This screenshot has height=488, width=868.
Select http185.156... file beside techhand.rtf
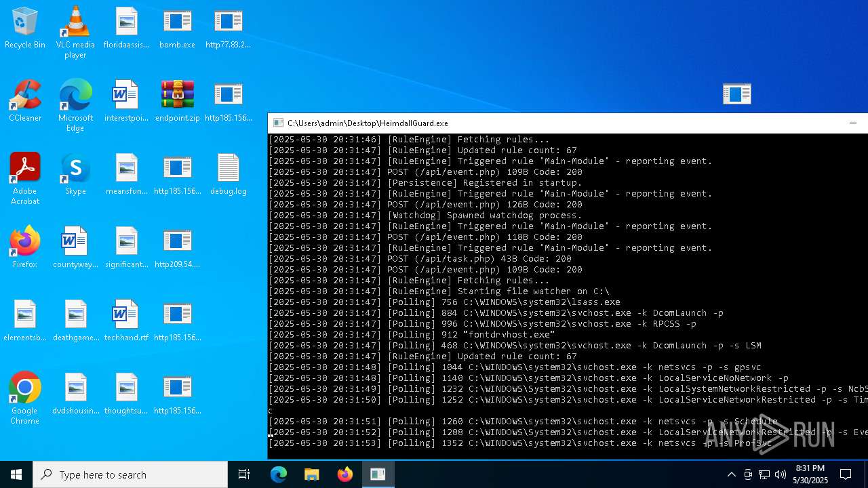click(177, 321)
